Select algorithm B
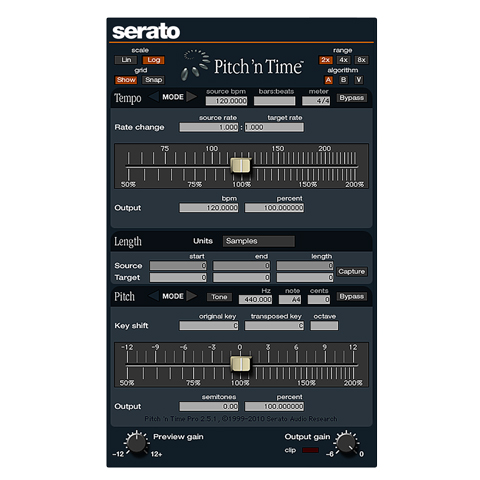480x480 pixels. (x=343, y=80)
